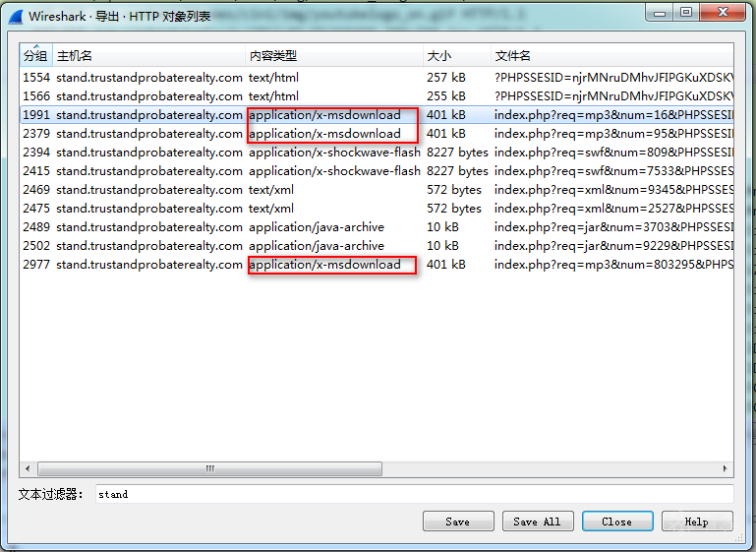Click filename index.php?req=jar&num=3703
756x552 pixels.
pos(613,227)
